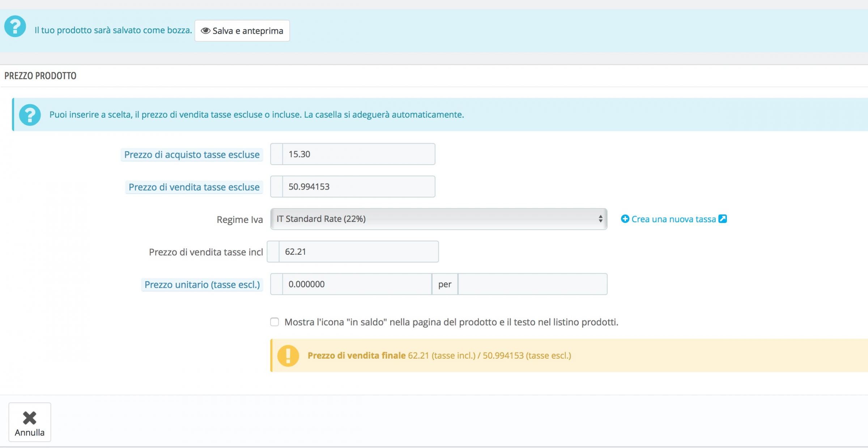This screenshot has height=448, width=868.
Task: Click the Prezzo unitario (tasse escl.) label
Action: tap(202, 285)
